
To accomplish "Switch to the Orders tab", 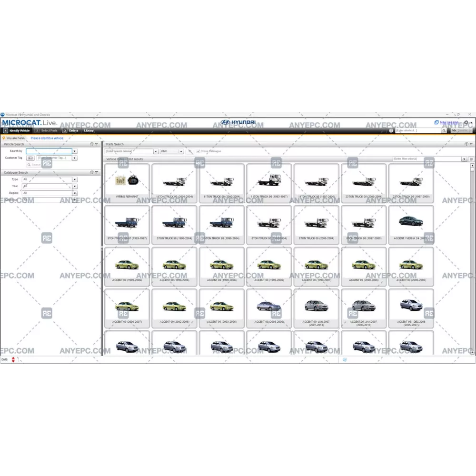I will 73,130.
